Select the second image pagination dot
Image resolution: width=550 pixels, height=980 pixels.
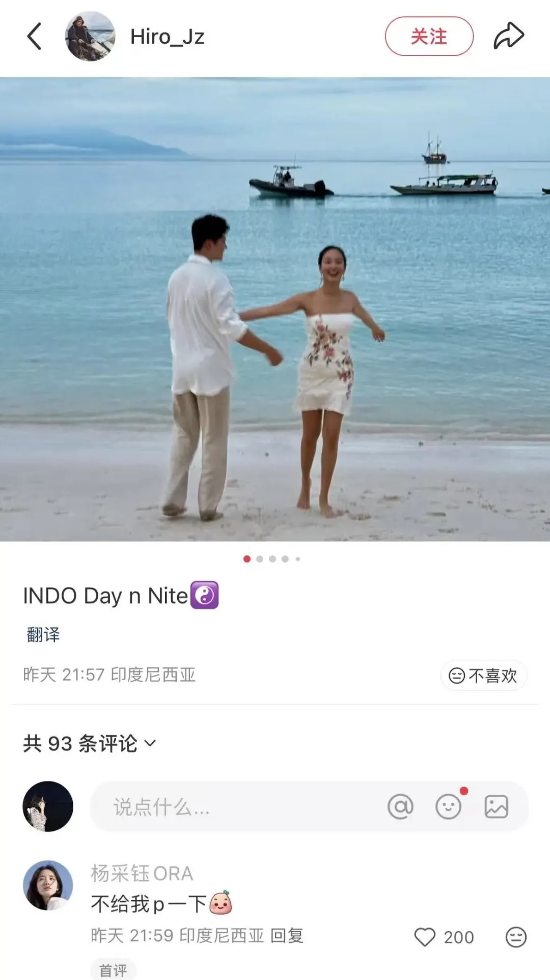(260, 559)
